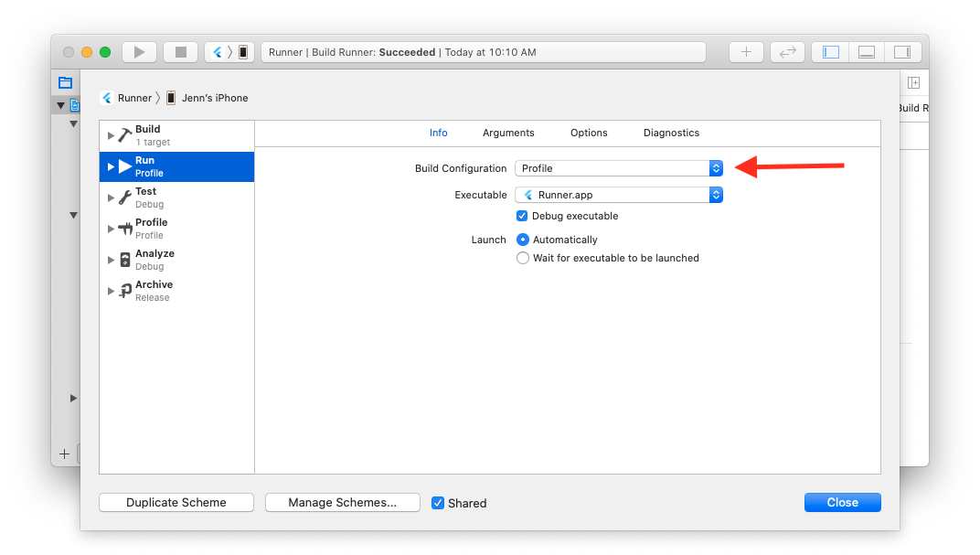
Task: Open the Flutter Runner scheme selector in toolbar
Action: point(218,52)
